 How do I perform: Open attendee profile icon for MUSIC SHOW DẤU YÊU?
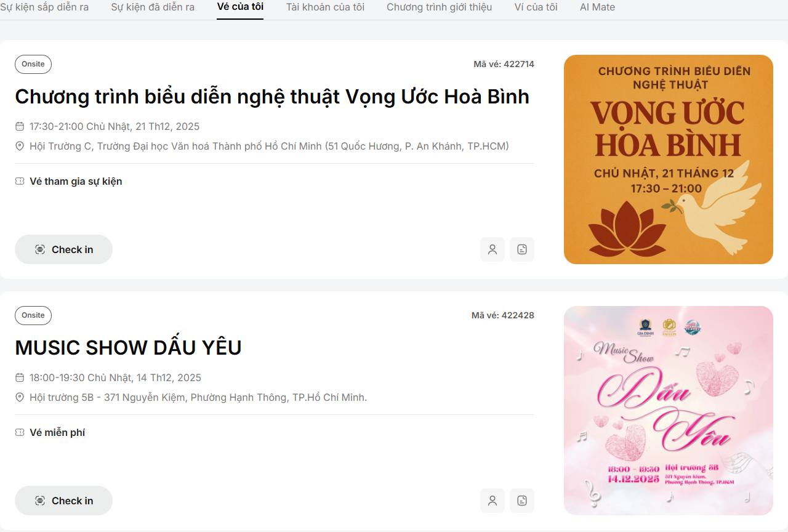[492, 501]
